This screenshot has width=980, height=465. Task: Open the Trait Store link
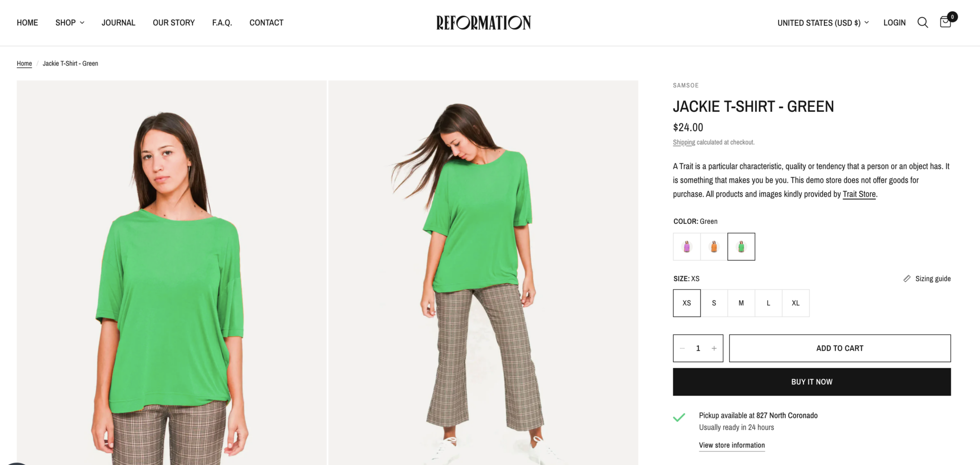(859, 194)
